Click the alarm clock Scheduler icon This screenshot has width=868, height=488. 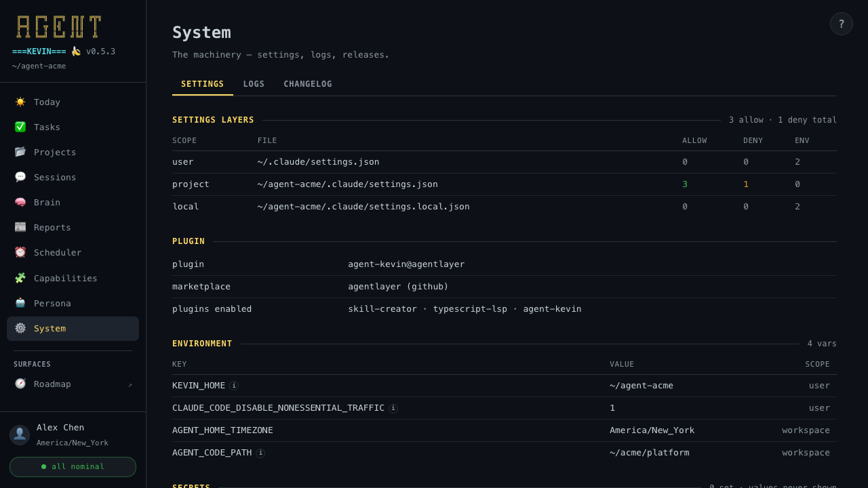tap(20, 252)
